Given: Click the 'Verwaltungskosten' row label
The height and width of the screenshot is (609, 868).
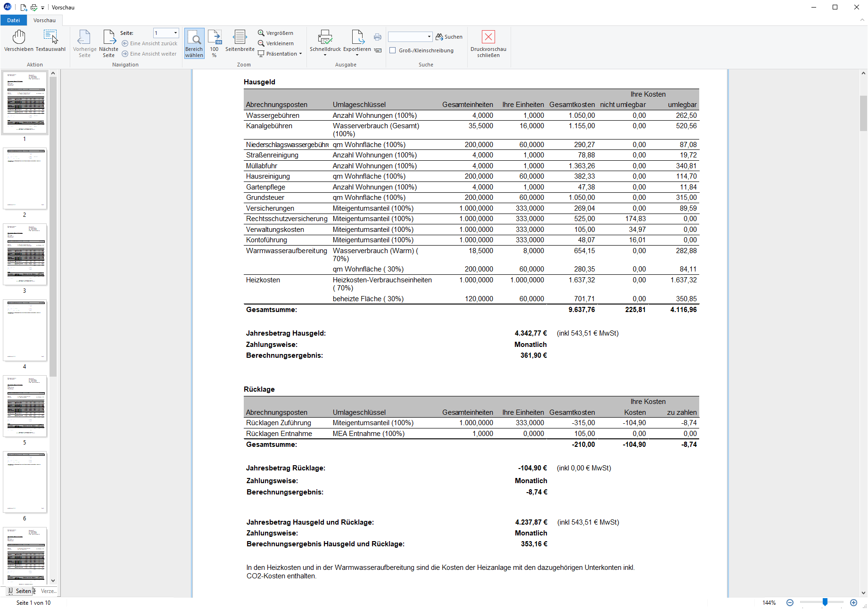Looking at the screenshot, I should point(275,230).
